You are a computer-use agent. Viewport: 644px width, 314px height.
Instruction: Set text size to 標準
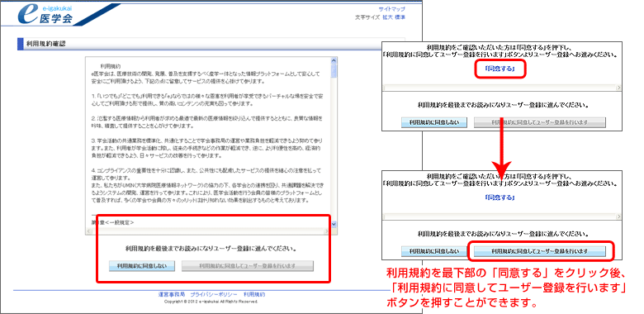point(400,17)
